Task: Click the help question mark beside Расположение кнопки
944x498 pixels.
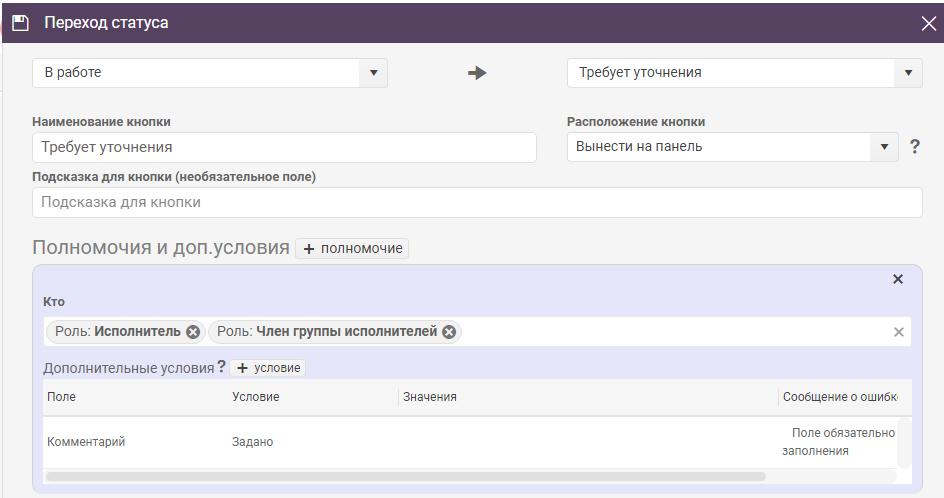Action: click(914, 146)
